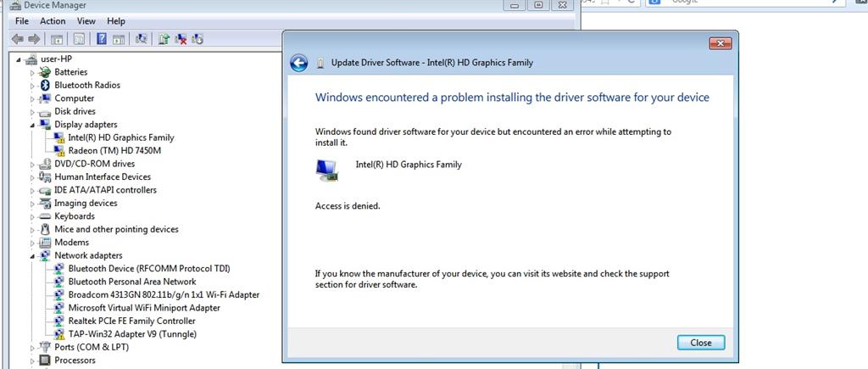Select the Bluetooth Radios icon
Image resolution: width=868 pixels, height=369 pixels.
[x=46, y=86]
